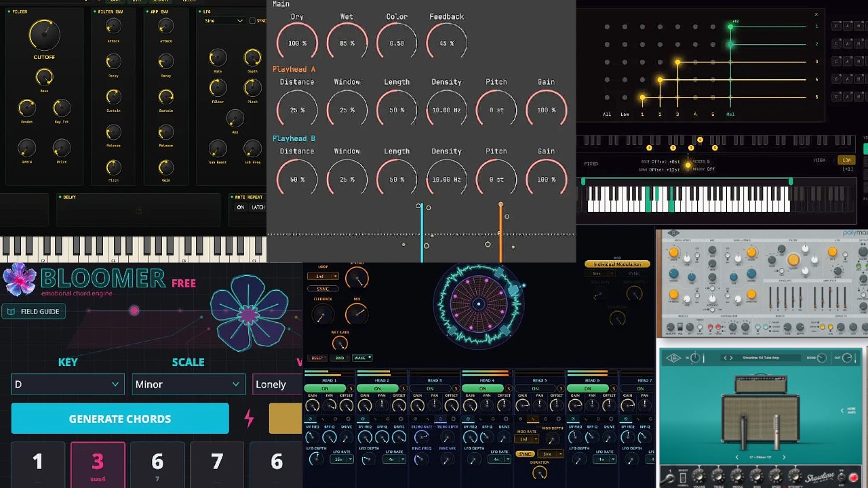Click the Bloomer flower logo icon
This screenshot has height=488, width=868.
(20, 279)
